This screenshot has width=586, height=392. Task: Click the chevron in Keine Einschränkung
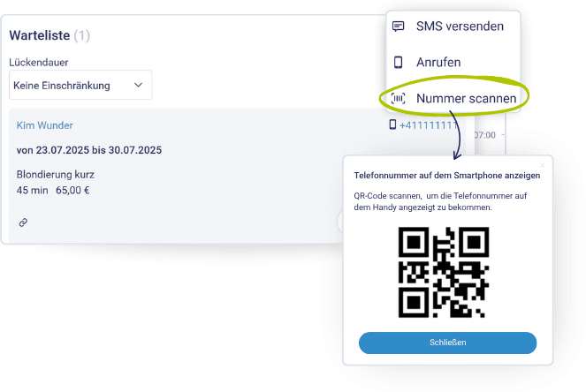[x=138, y=85]
